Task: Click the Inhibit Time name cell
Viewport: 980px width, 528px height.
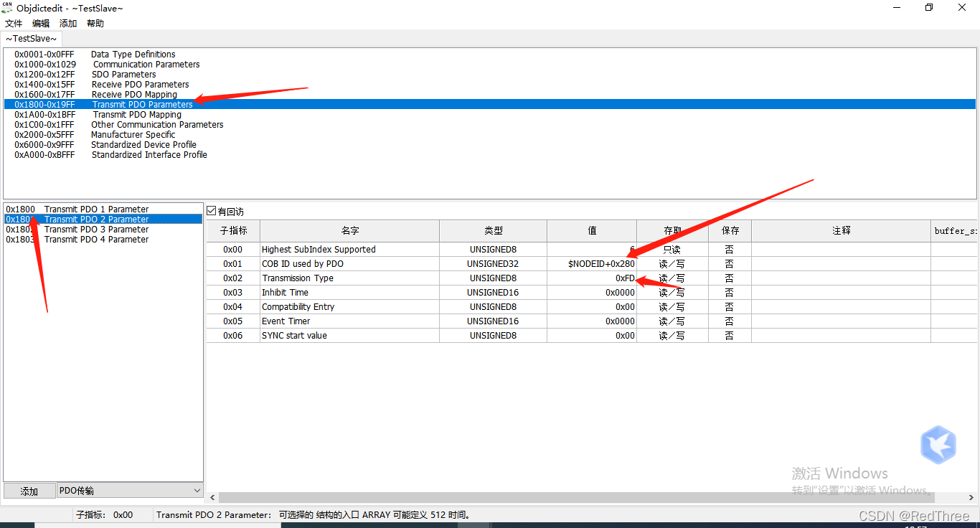Action: click(x=349, y=293)
